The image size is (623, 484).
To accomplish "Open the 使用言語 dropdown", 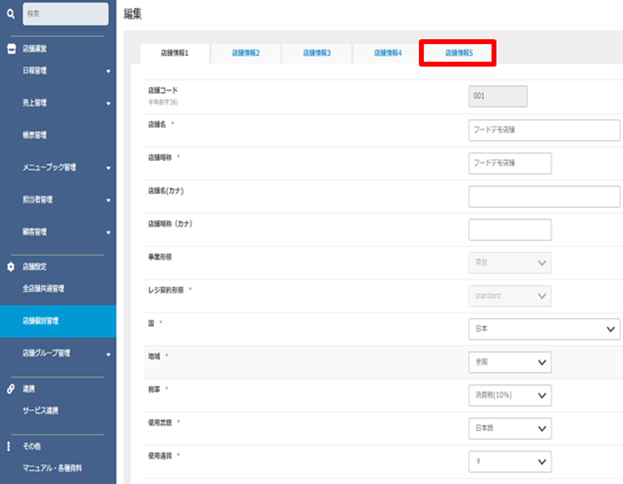I will [x=509, y=428].
